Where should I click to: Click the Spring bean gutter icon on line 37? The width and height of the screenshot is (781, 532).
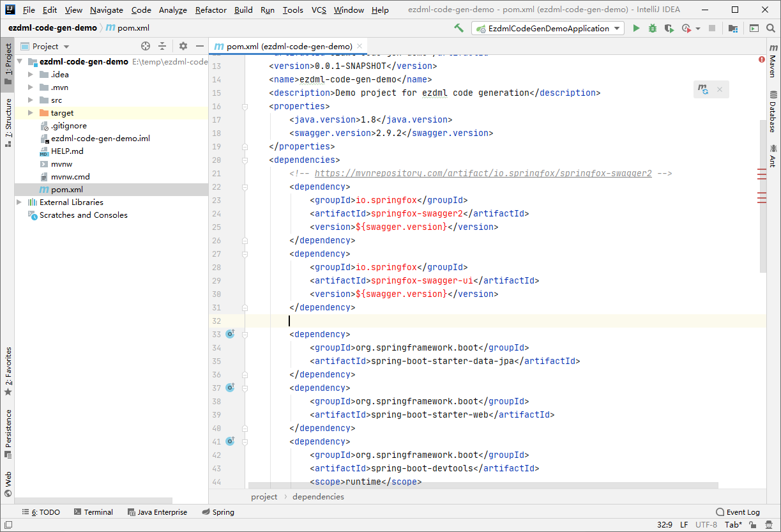click(x=230, y=388)
